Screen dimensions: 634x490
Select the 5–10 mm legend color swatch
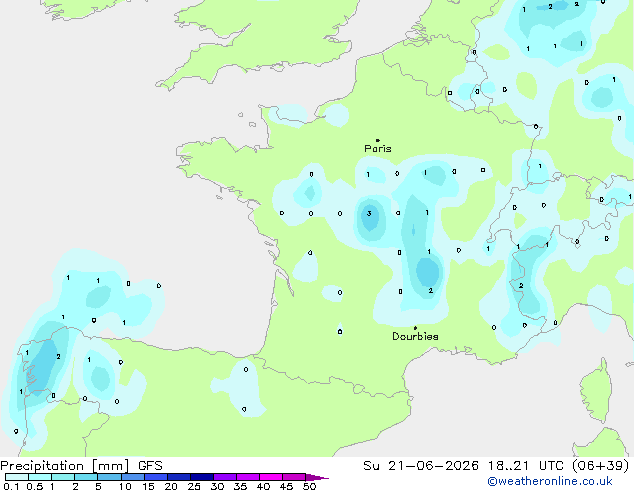(x=109, y=477)
